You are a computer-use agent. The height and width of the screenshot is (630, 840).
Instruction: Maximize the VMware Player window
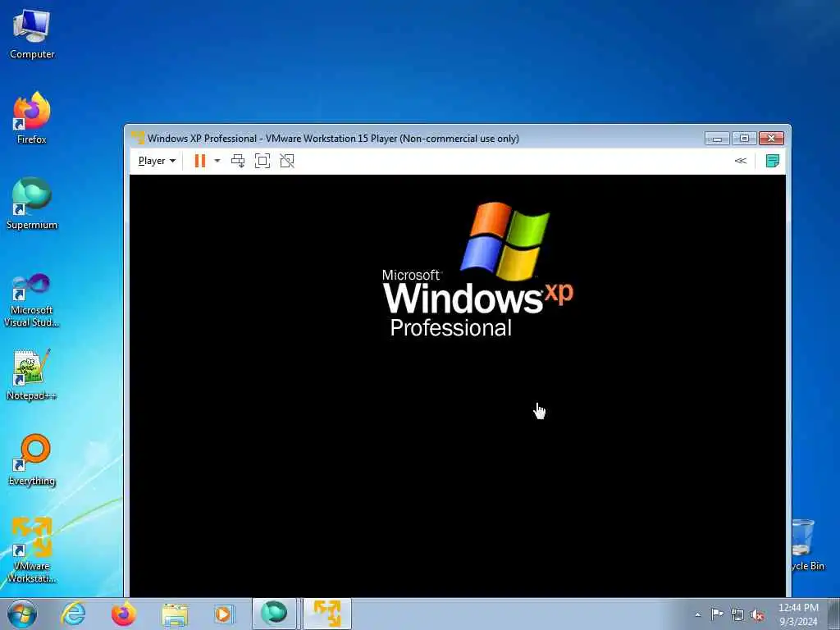(744, 139)
